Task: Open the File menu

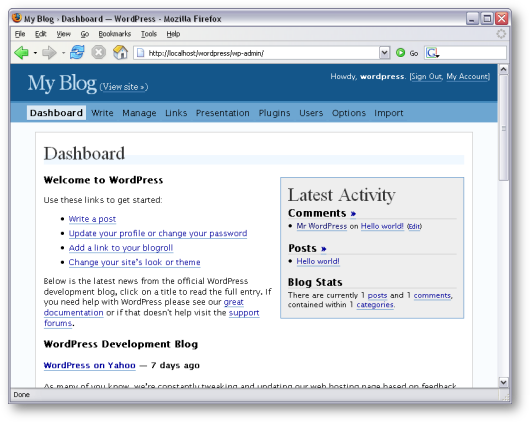Action: [x=20, y=34]
